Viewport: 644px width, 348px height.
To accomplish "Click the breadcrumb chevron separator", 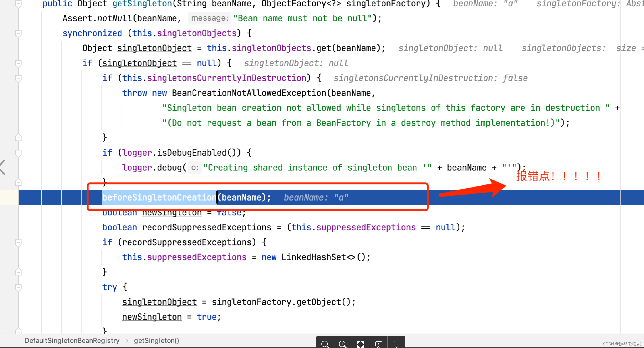I will pyautogui.click(x=127, y=340).
